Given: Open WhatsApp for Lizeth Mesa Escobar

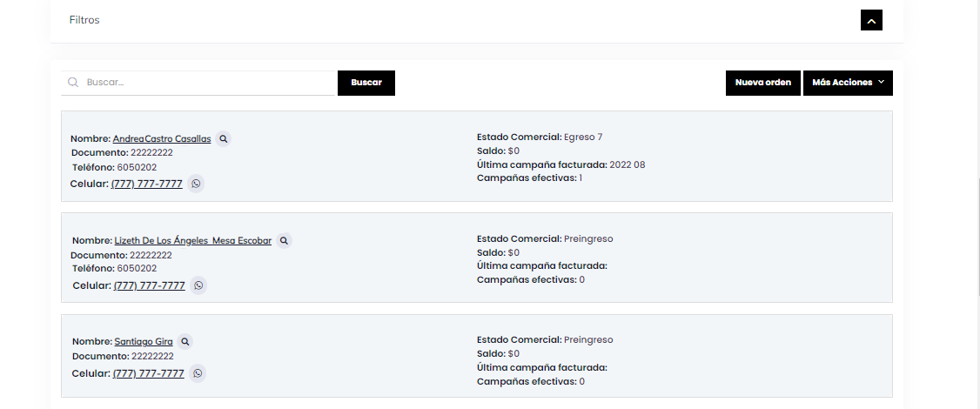Looking at the screenshot, I should click(x=198, y=285).
